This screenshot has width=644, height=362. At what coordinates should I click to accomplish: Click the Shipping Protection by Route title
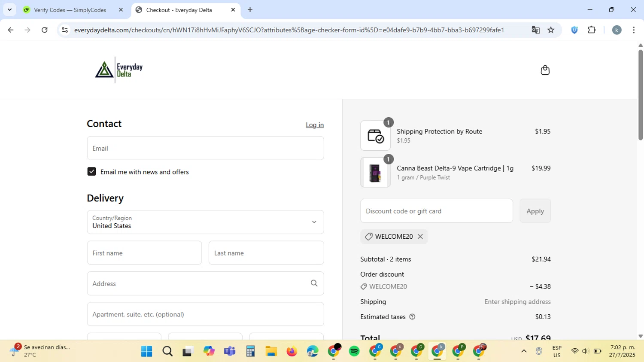[439, 131]
